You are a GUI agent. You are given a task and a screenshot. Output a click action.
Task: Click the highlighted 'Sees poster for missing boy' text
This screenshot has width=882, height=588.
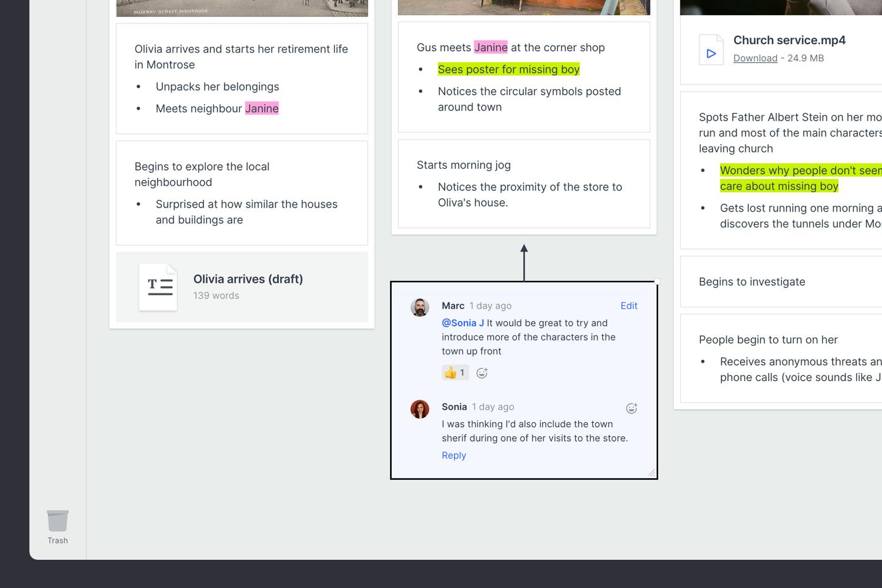[x=509, y=69]
